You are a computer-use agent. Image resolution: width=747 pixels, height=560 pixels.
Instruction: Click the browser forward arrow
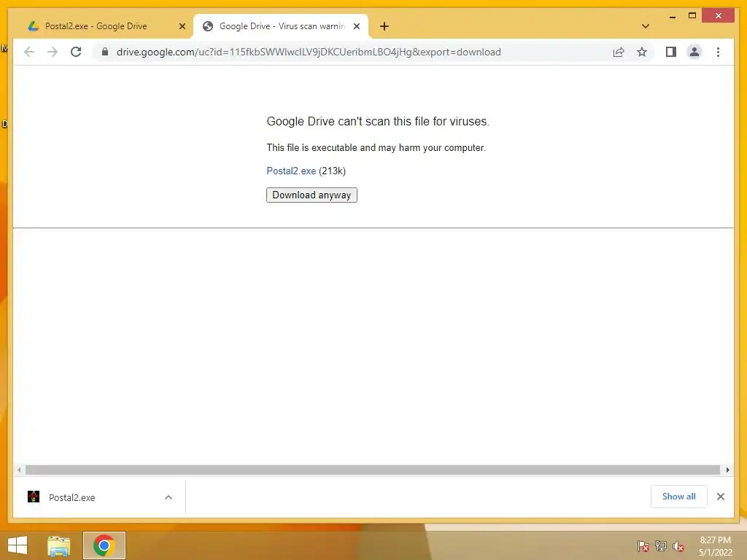click(x=53, y=52)
